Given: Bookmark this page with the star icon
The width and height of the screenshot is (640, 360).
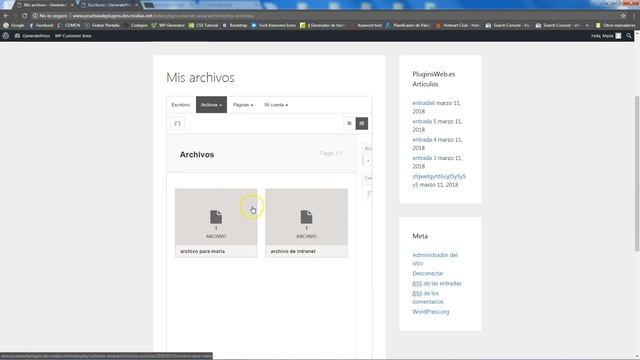Looking at the screenshot, I should pyautogui.click(x=623, y=16).
